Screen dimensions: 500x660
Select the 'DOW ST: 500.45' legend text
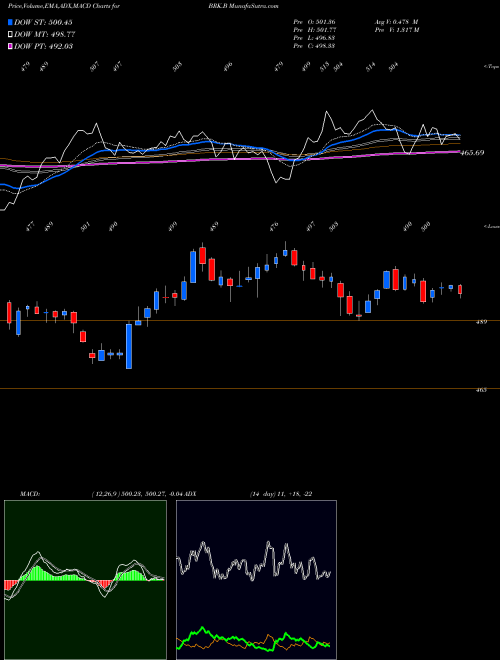coord(43,23)
